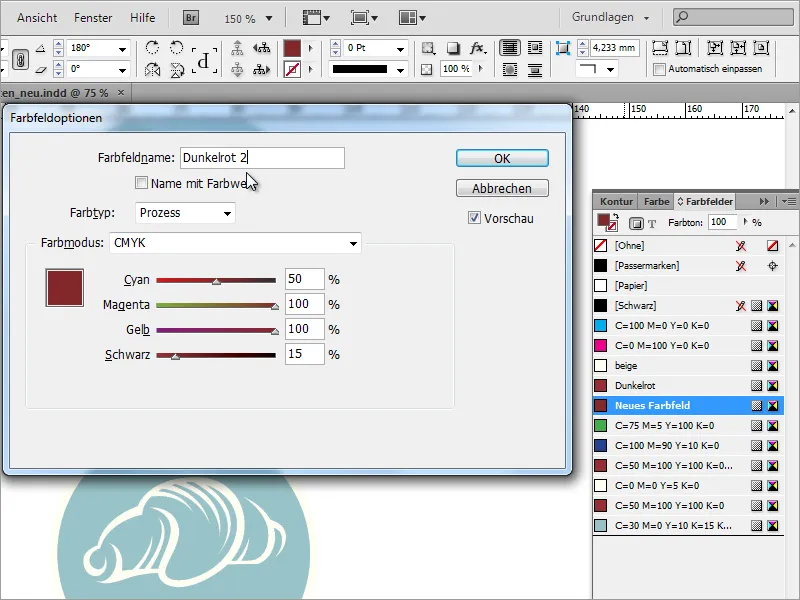This screenshot has height=600, width=800.
Task: Select the [Ohne] swatch row
Action: tap(688, 246)
